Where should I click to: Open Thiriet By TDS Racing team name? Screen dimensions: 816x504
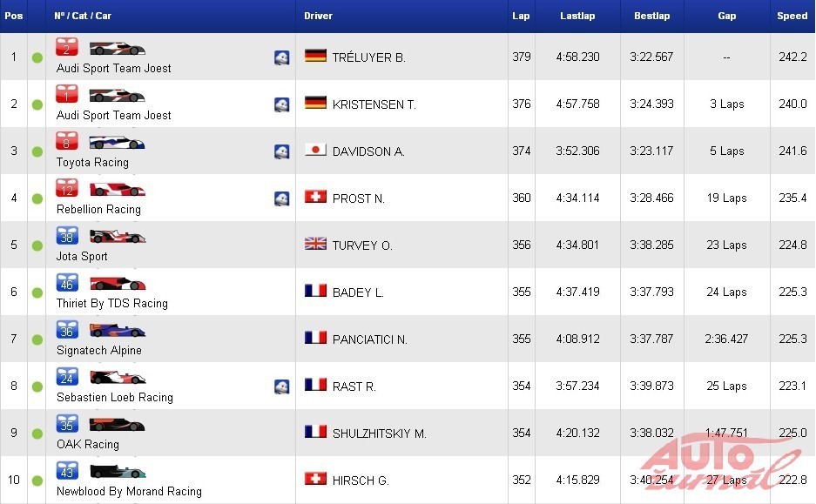[112, 304]
